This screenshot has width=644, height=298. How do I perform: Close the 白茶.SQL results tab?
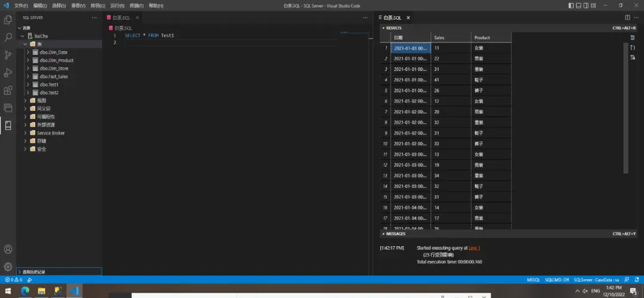point(408,18)
